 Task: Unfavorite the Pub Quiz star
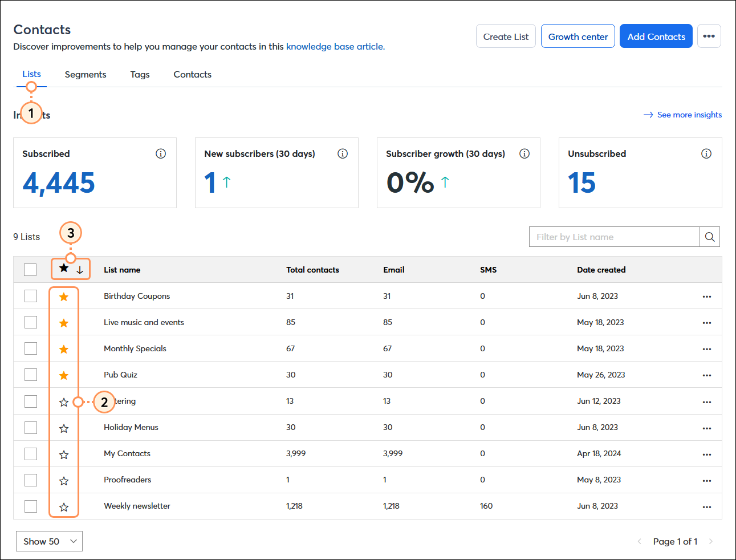pyautogui.click(x=64, y=375)
